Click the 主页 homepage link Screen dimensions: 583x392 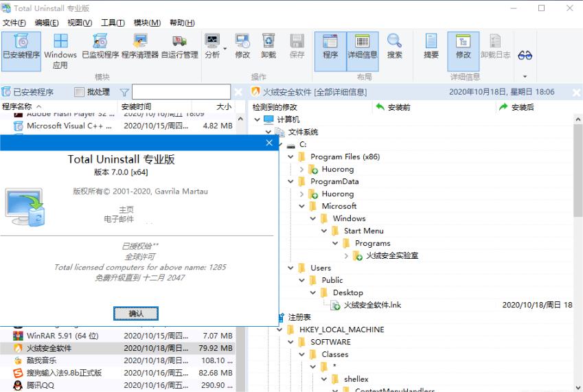pos(126,209)
